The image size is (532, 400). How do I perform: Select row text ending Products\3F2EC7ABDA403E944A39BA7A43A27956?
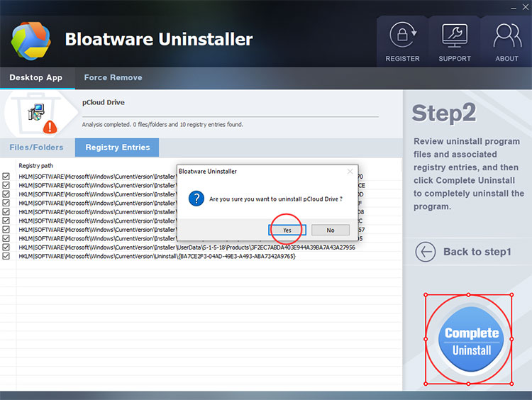(187, 248)
